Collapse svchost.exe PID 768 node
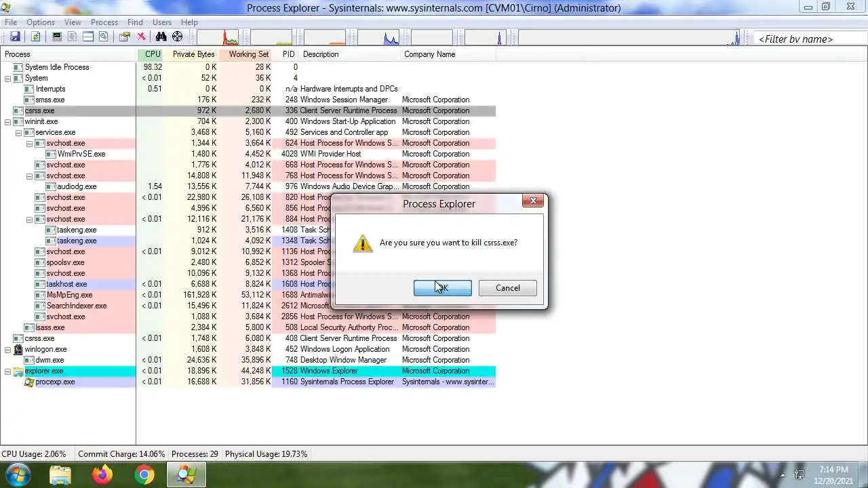868x488 pixels. coord(29,176)
